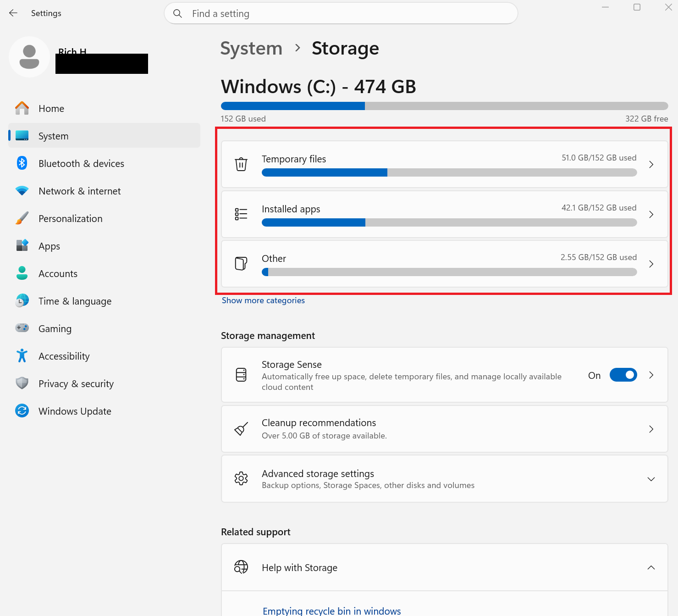This screenshot has height=616, width=678.
Task: Click the Storage page heading
Action: point(345,48)
